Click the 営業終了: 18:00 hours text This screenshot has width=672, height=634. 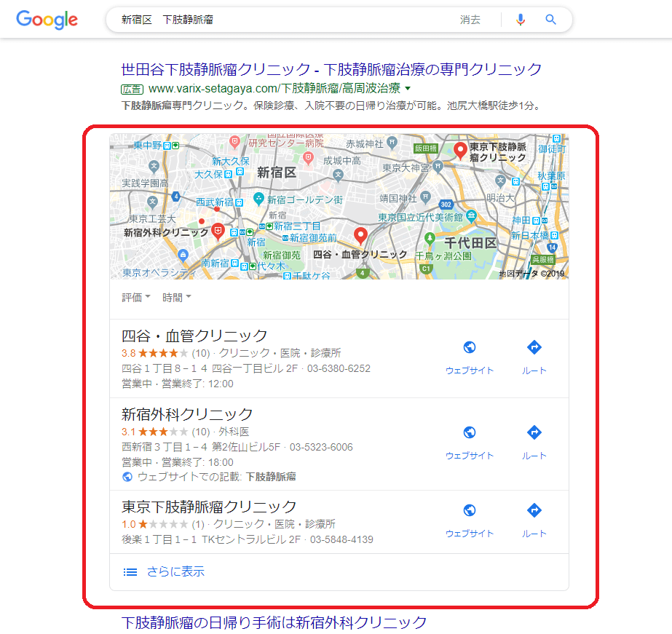coord(197,463)
